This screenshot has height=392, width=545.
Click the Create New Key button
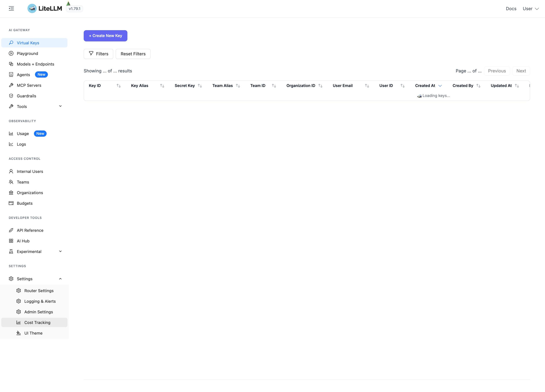pos(105,36)
